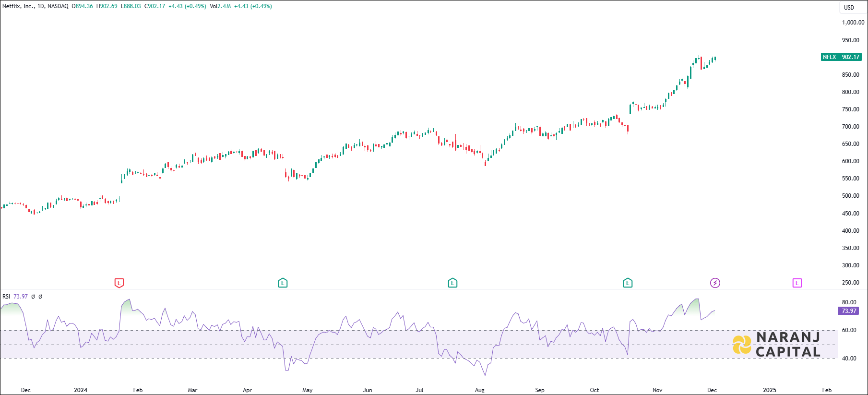The height and width of the screenshot is (395, 868).
Task: Click the Apr label on time axis
Action: (x=247, y=390)
